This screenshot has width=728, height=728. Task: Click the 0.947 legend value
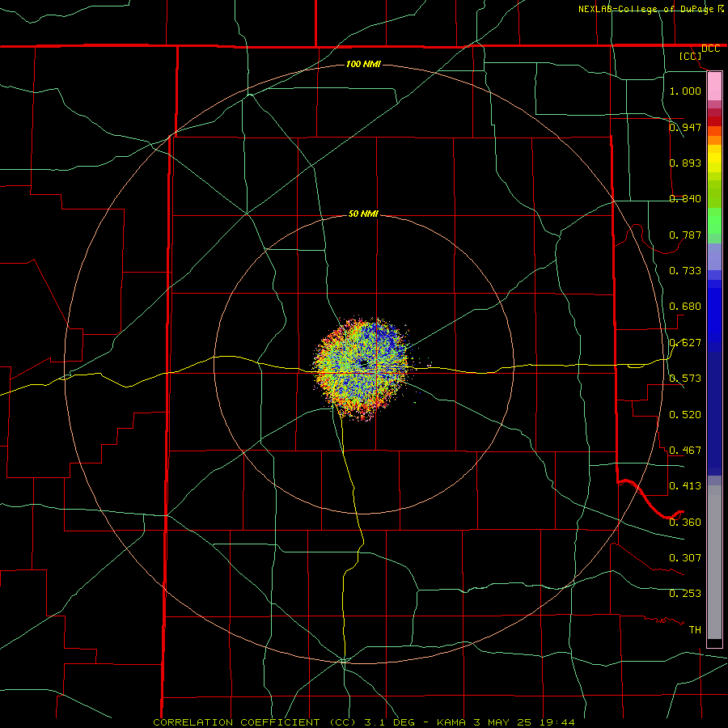pos(685,127)
